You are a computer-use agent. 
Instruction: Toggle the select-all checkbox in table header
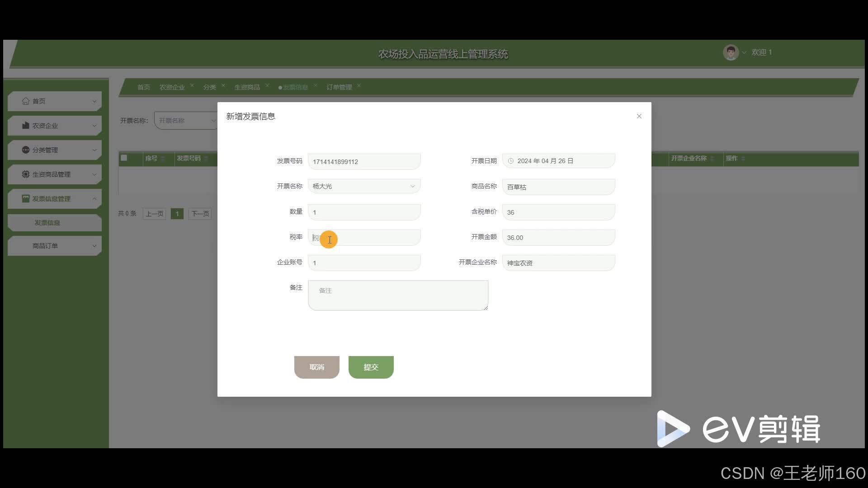tap(124, 158)
